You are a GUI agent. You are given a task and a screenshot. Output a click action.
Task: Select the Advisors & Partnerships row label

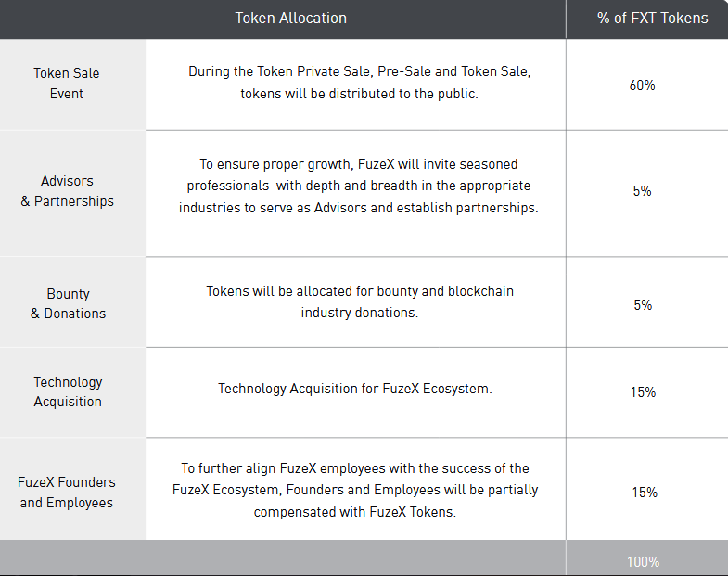coord(68,191)
